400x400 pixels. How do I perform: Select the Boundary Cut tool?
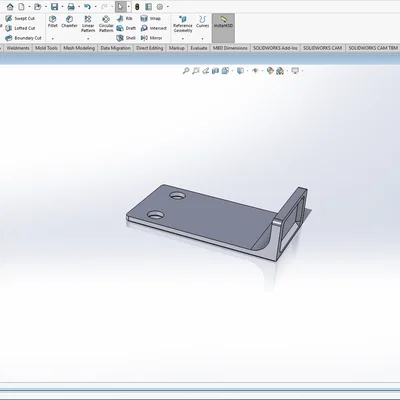(23, 38)
